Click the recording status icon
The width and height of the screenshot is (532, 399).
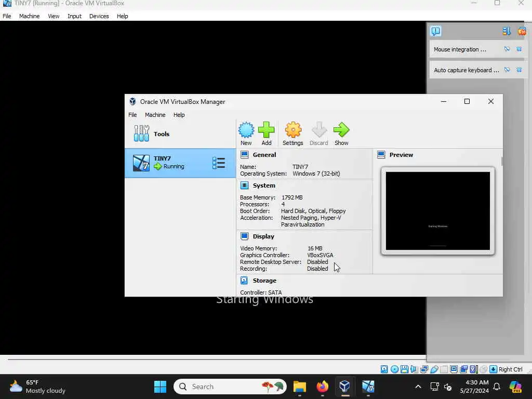pos(463,369)
